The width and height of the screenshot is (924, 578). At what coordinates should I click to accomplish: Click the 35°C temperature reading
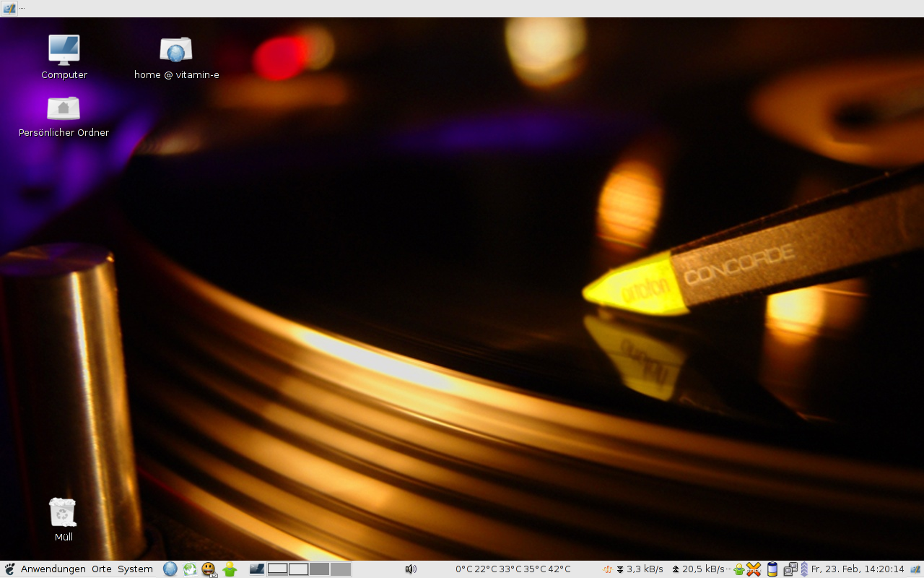[535, 569]
